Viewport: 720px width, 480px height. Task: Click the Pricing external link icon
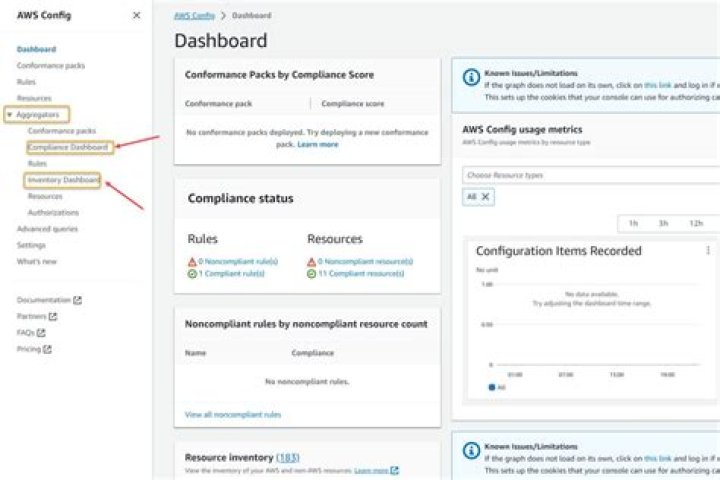coord(47,349)
